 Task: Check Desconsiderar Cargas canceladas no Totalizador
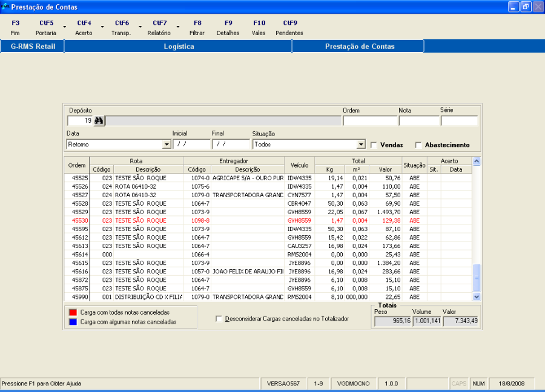coord(219,319)
